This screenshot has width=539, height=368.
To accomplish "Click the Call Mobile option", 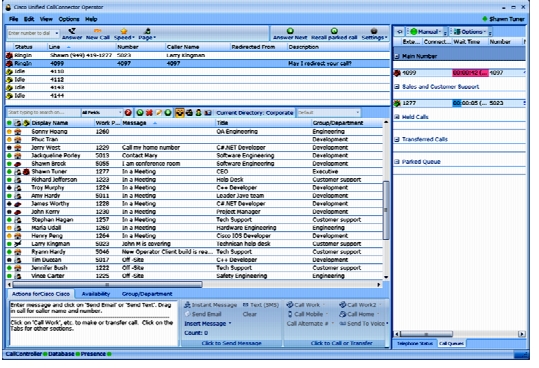I will [307, 314].
